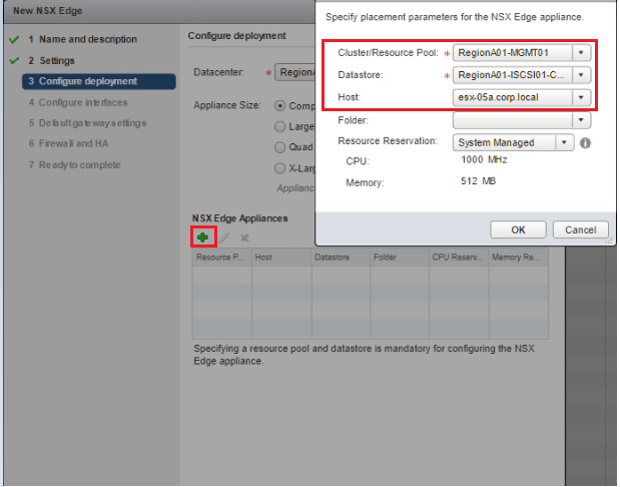The image size is (620, 487).
Task: Click the delete X icon for appliances
Action: point(245,238)
